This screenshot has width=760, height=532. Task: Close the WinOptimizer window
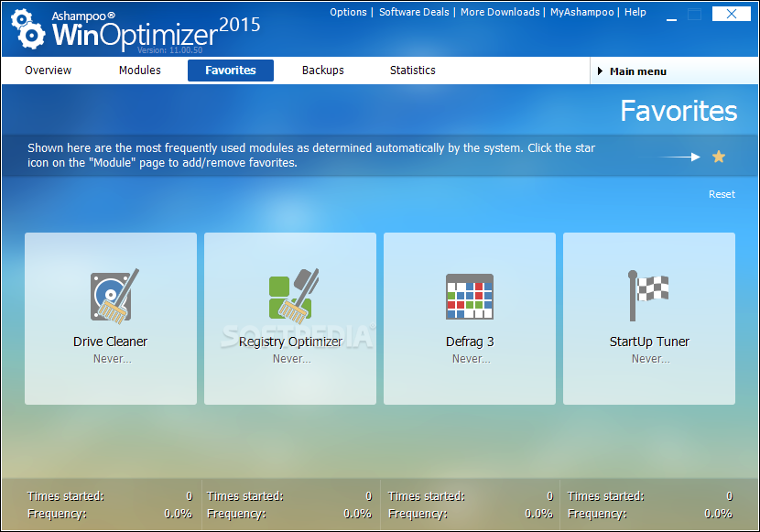[x=732, y=14]
